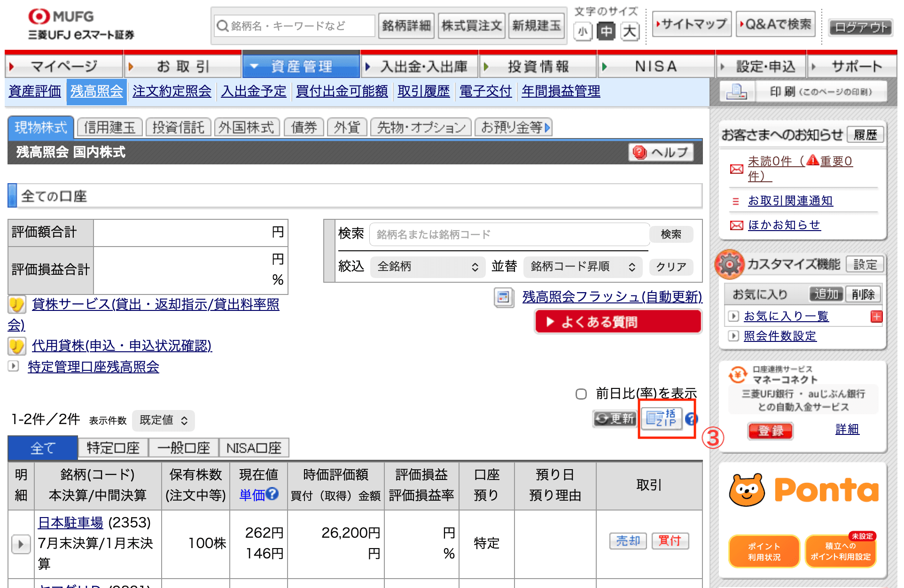This screenshot has height=588, width=904.
Task: Open the 設定・申込 menu
Action: click(x=762, y=66)
